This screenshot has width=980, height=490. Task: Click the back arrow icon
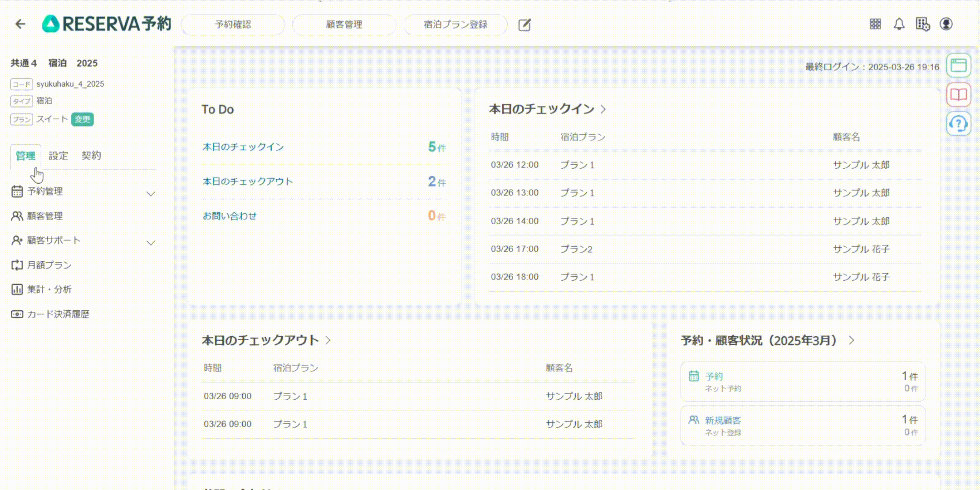20,24
